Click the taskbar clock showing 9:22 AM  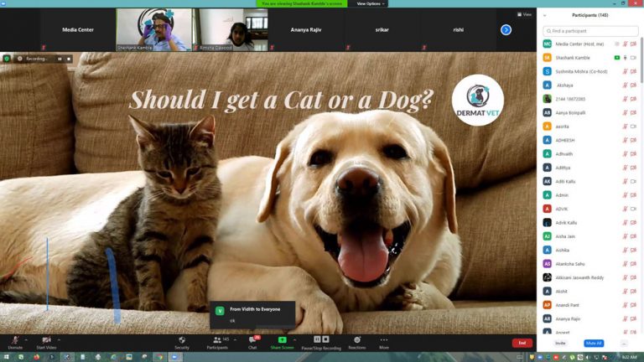(628, 358)
